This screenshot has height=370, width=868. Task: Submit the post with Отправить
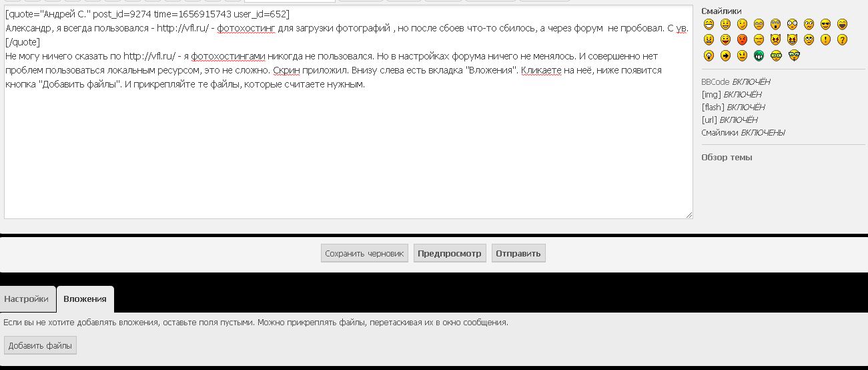click(x=518, y=254)
